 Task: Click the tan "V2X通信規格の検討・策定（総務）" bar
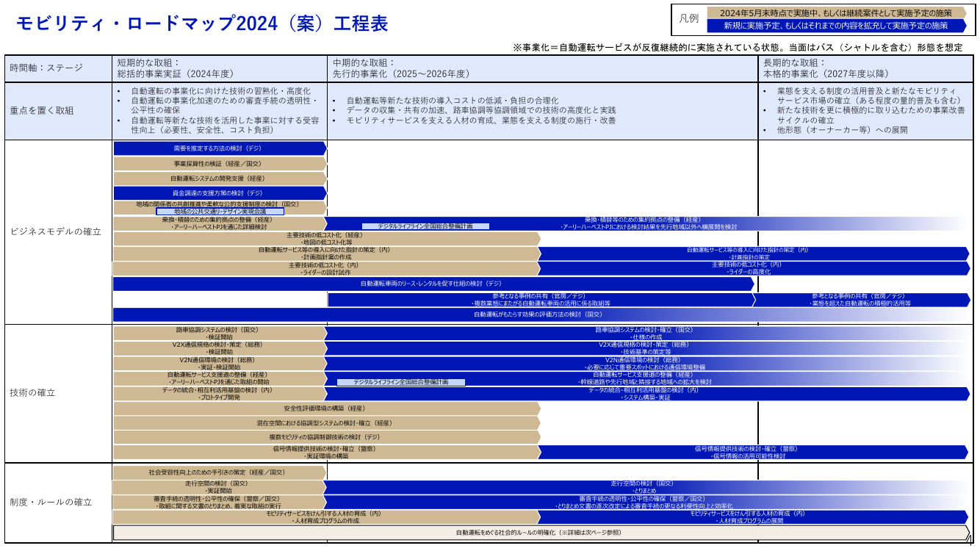pyautogui.click(x=220, y=348)
